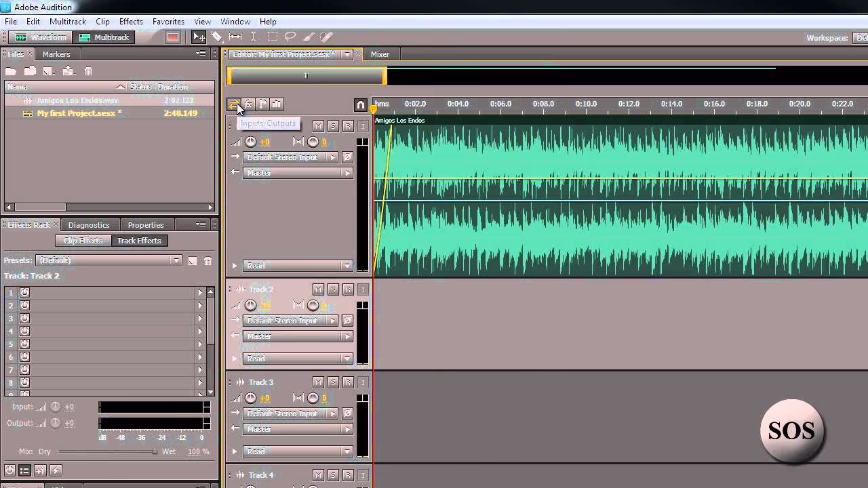Screen dimensions: 868x488
Task: Save the effects rack preset
Action: 193,261
